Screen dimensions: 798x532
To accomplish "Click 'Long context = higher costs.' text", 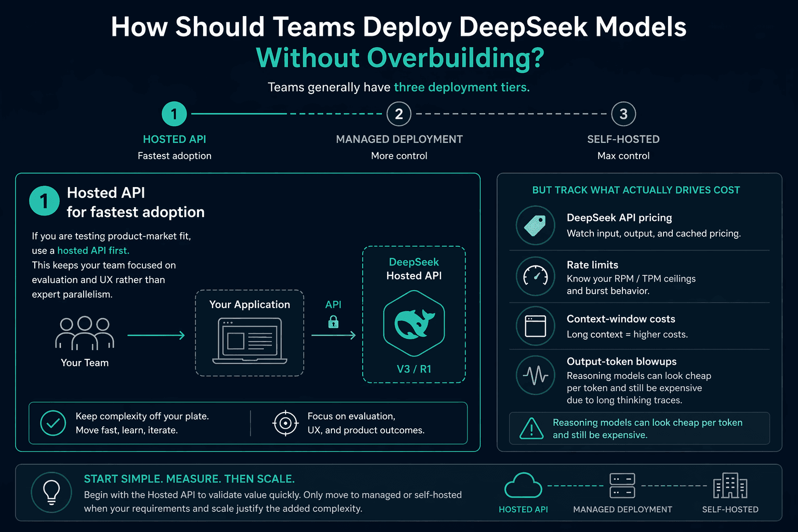I will (627, 334).
